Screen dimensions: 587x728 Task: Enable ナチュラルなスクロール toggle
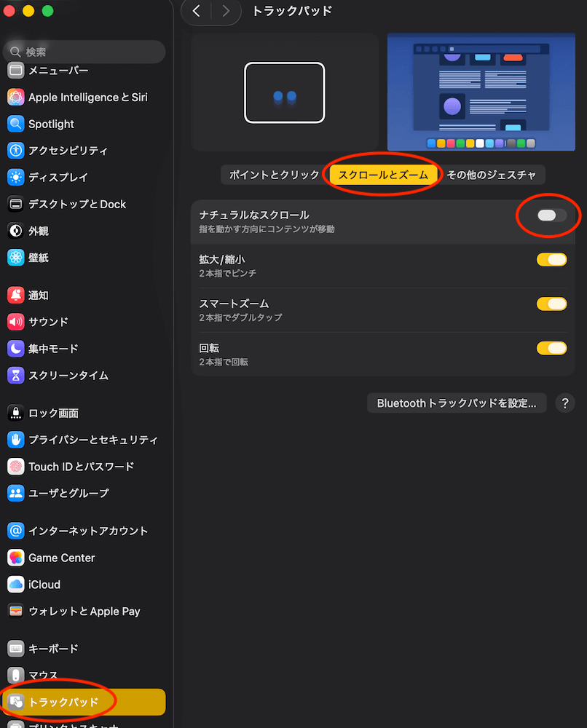pos(551,215)
